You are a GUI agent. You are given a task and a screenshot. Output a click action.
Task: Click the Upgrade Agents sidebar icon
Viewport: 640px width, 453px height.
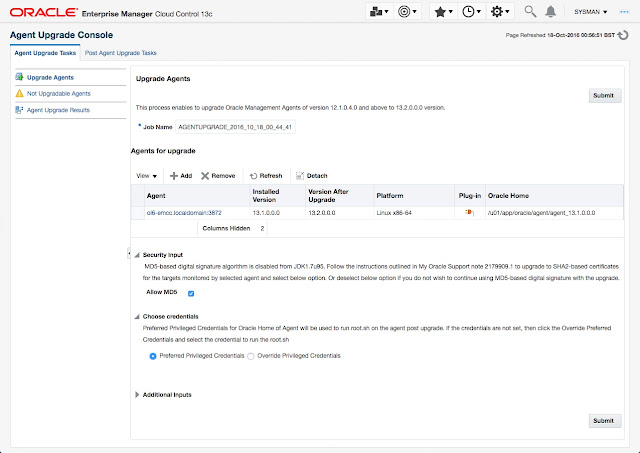point(19,77)
